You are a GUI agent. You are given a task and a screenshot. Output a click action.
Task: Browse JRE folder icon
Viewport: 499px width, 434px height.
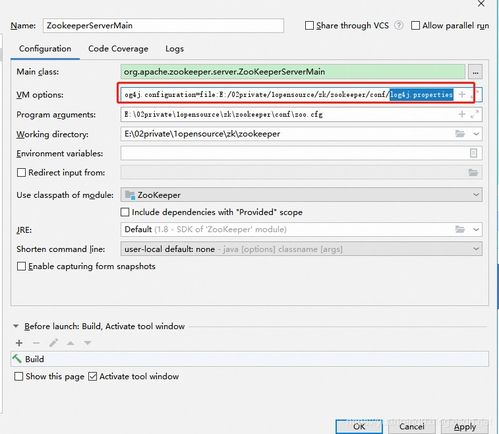tap(460, 229)
